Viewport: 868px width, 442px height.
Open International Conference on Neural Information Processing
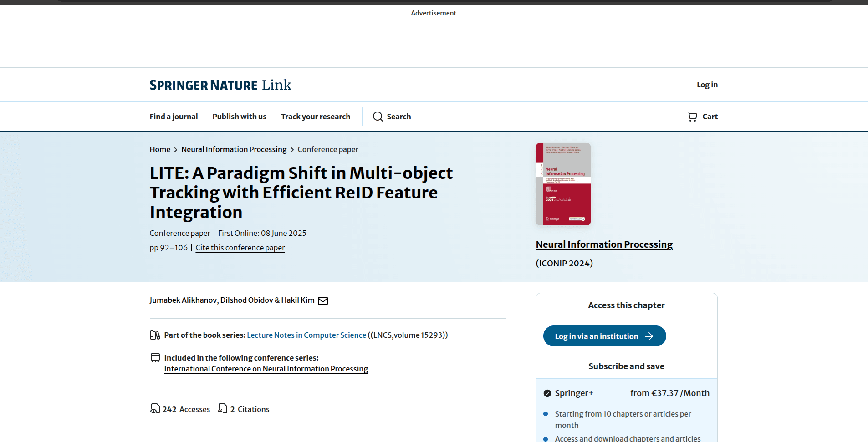(266, 369)
